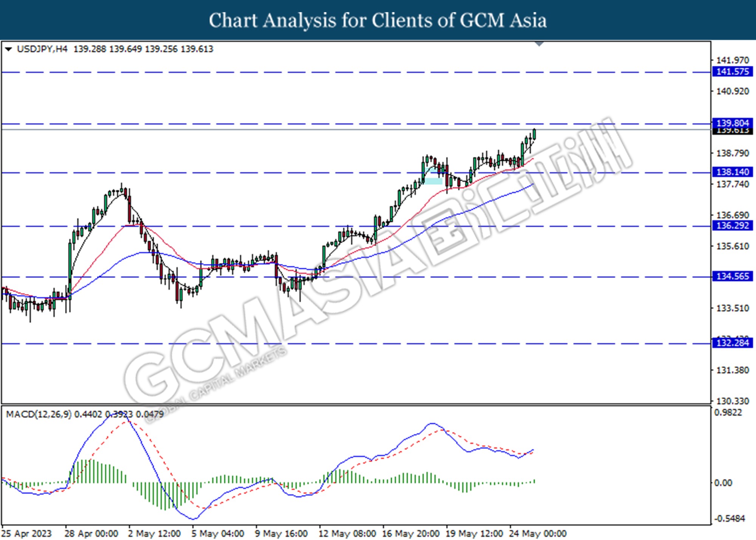Click the chart shift triangle marker at top
Image resolution: width=756 pixels, height=540 pixels.
(539, 44)
